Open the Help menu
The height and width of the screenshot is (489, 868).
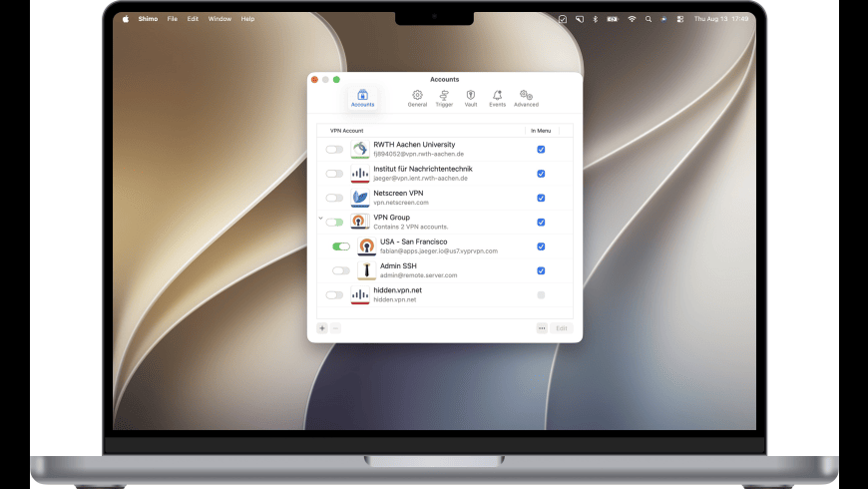point(247,19)
